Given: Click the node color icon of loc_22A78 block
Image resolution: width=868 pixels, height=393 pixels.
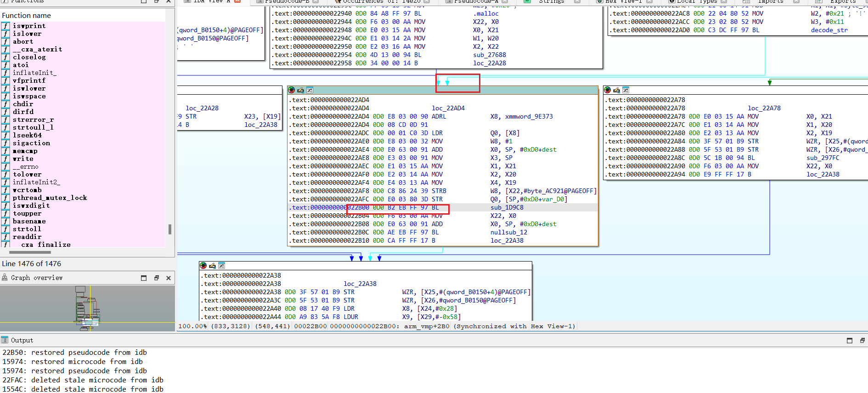Looking at the screenshot, I should [607, 90].
